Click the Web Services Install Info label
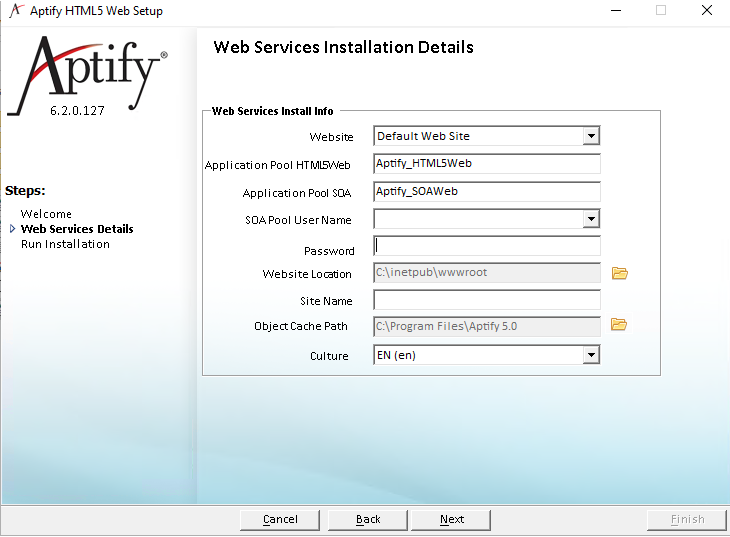The image size is (730, 537). pyautogui.click(x=272, y=111)
